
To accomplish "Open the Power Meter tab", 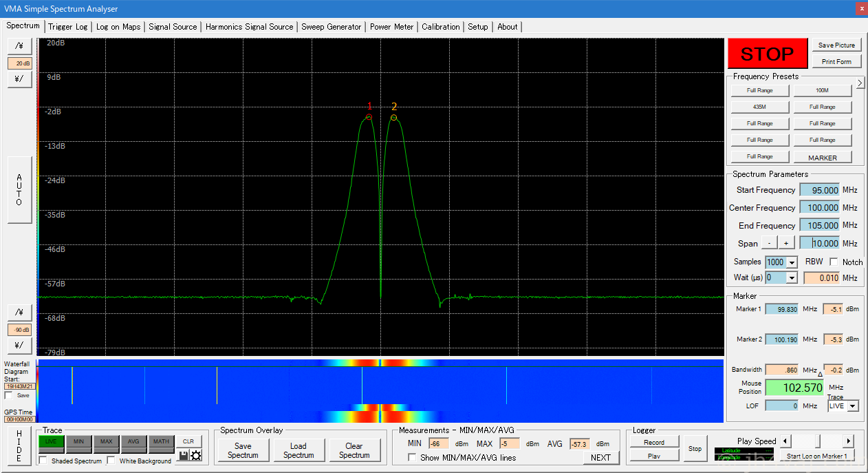I will (391, 27).
